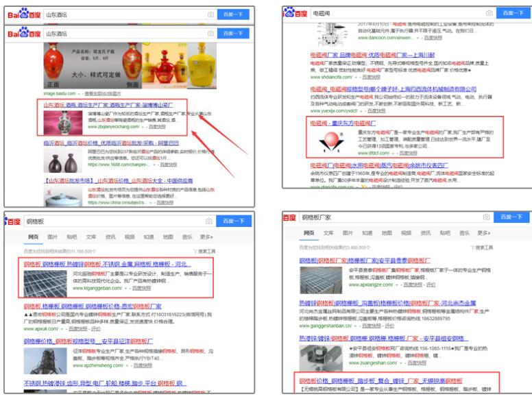532x399 pixels.
Task: Open dropdown arrow after www.kigranggeban.com URL
Action: pyautogui.click(x=125, y=289)
